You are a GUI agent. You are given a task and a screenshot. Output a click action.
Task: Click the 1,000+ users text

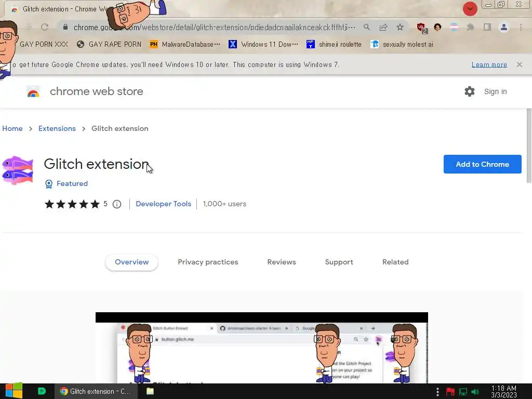(x=224, y=204)
